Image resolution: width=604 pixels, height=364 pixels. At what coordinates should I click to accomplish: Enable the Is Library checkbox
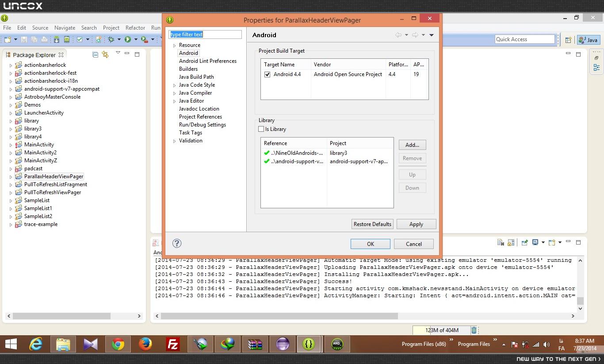[x=261, y=129]
